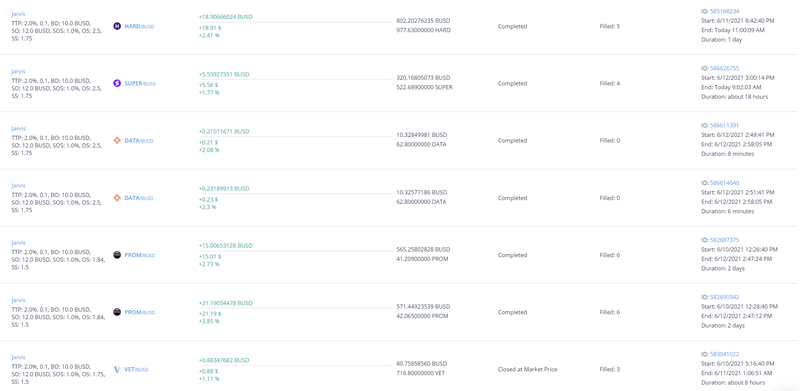
Task: Click the SUPER coin icon
Action: click(117, 83)
